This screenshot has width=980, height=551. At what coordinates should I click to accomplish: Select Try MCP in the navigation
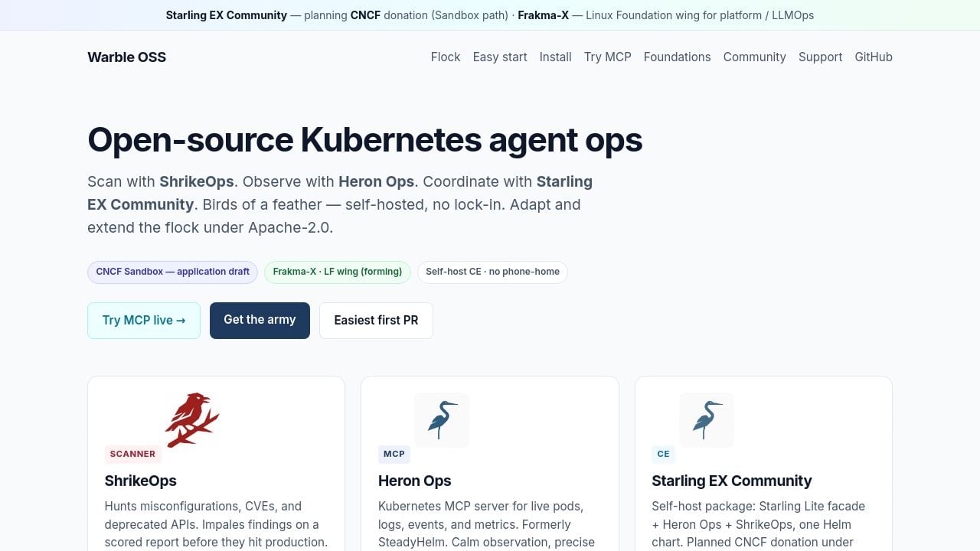pyautogui.click(x=608, y=57)
